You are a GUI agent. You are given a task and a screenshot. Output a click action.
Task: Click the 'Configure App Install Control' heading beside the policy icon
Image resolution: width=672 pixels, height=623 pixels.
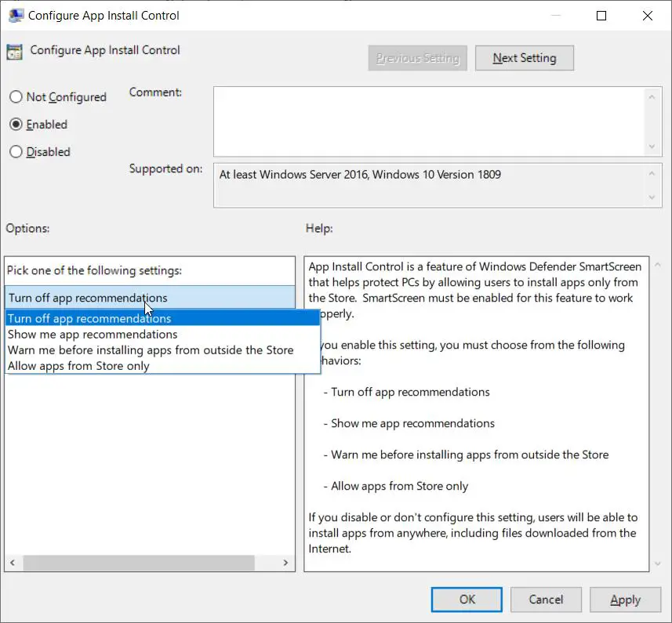click(105, 50)
